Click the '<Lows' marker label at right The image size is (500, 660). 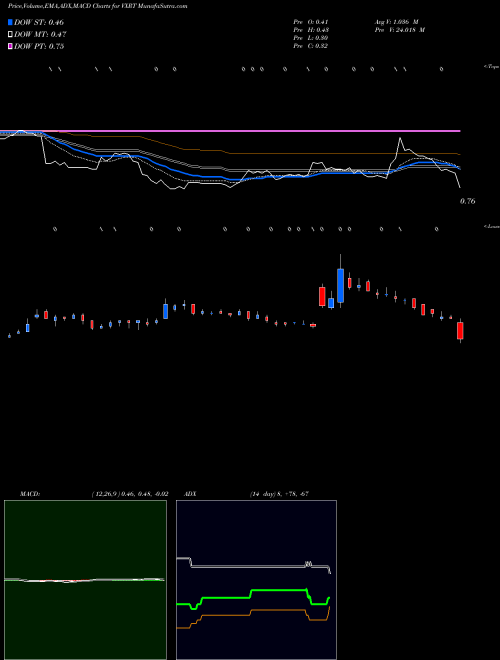492,226
